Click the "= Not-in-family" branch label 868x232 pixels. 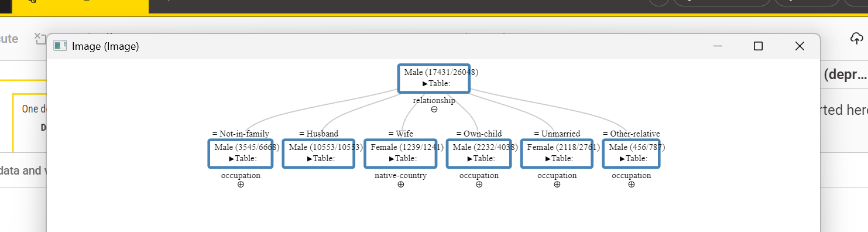[241, 134]
